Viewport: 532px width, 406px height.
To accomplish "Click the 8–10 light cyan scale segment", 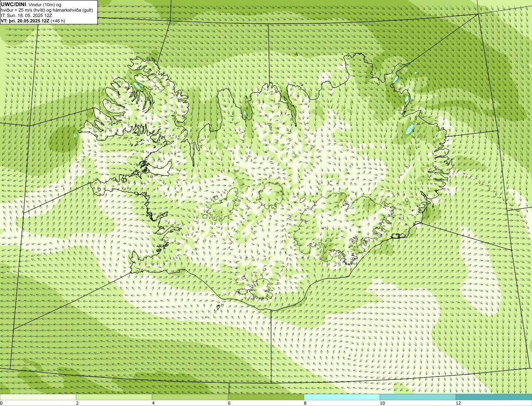I will [342, 397].
